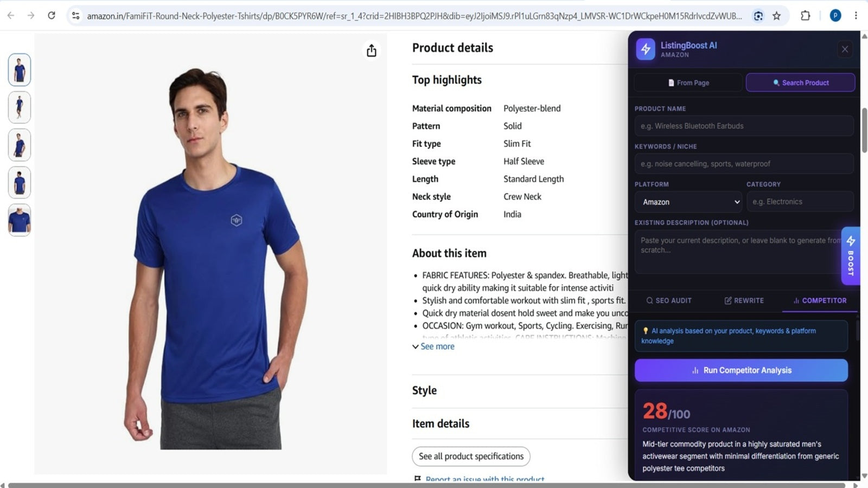Select the last t-shirt close-up thumbnail
868x488 pixels.
tap(20, 220)
